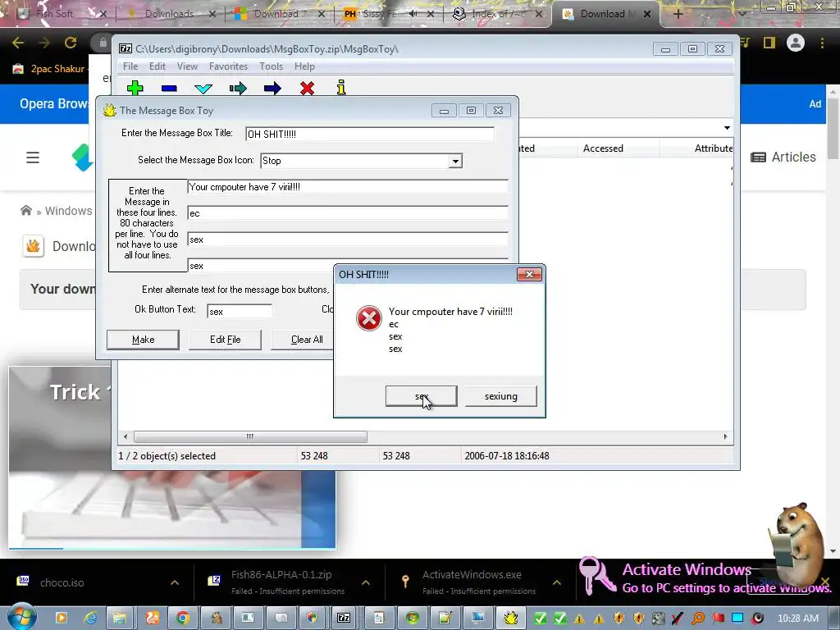The image size is (840, 630).
Task: Click the Attributes column header in 7-Zip
Action: [x=697, y=148]
